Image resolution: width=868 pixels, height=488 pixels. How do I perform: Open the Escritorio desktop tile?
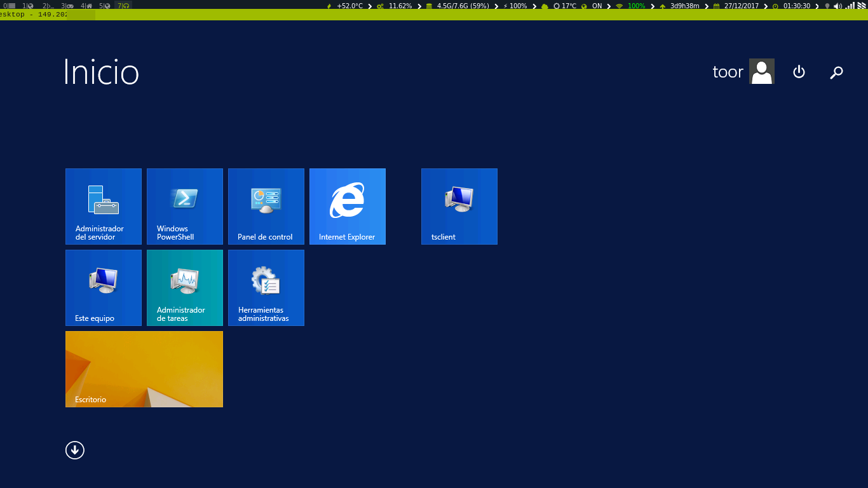coord(144,369)
